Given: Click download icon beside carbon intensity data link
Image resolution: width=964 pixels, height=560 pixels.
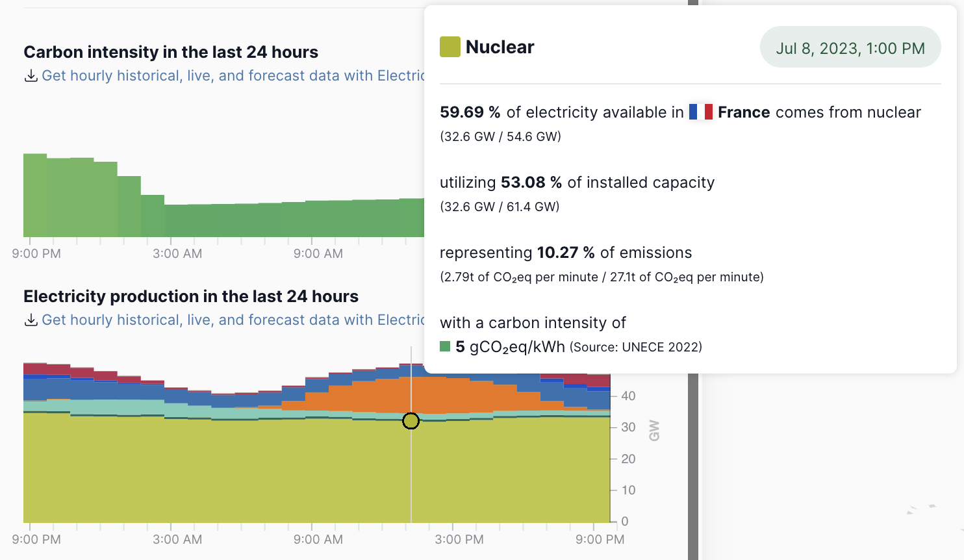Looking at the screenshot, I should 31,76.
